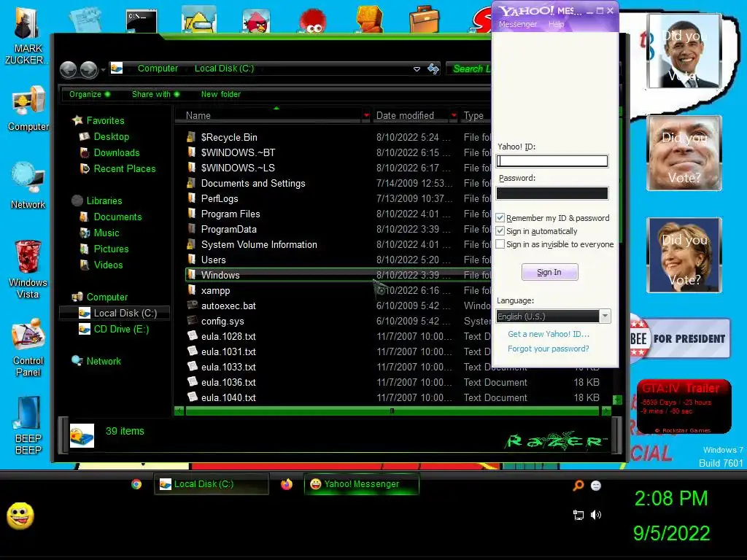Click the notepad icon on top dock
747x560 pixels.
coord(86,20)
